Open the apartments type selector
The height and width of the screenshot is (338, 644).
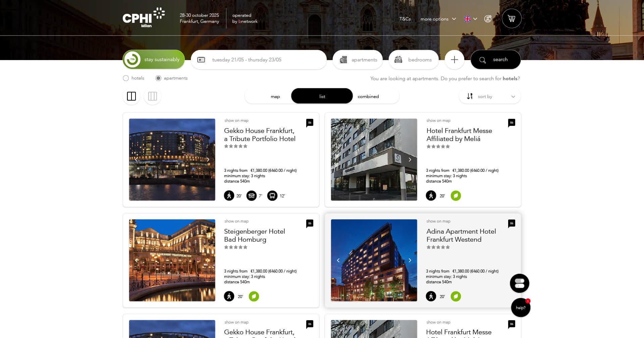tap(358, 60)
